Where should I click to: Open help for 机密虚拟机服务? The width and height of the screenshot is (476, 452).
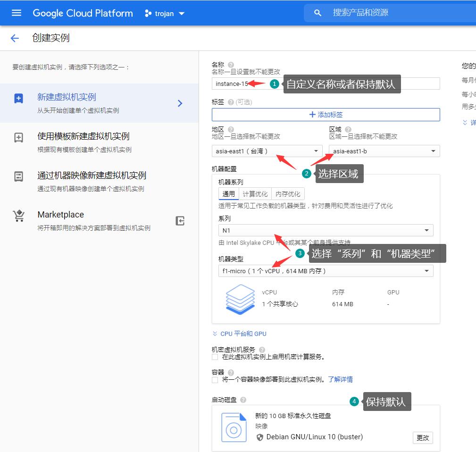point(262,350)
